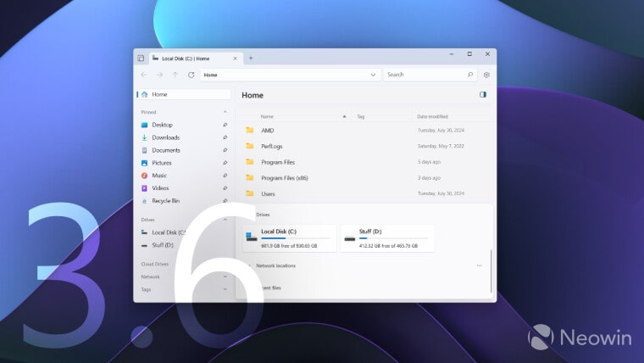Click the Cloud Drives sidebar header
This screenshot has width=644, height=363.
155,264
